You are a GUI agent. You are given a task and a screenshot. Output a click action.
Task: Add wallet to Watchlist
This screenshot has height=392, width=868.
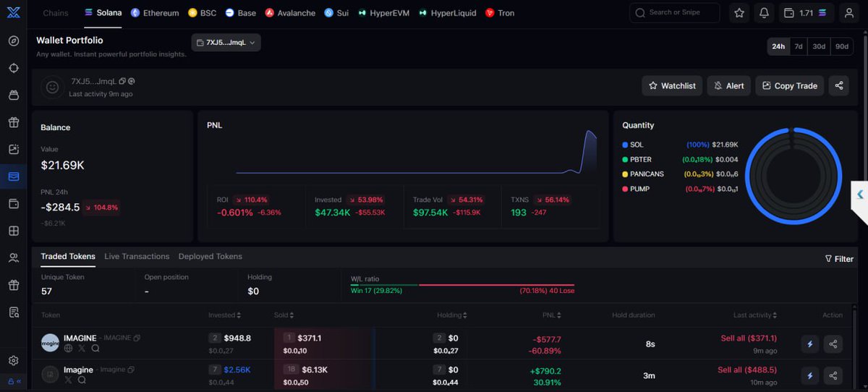point(672,85)
